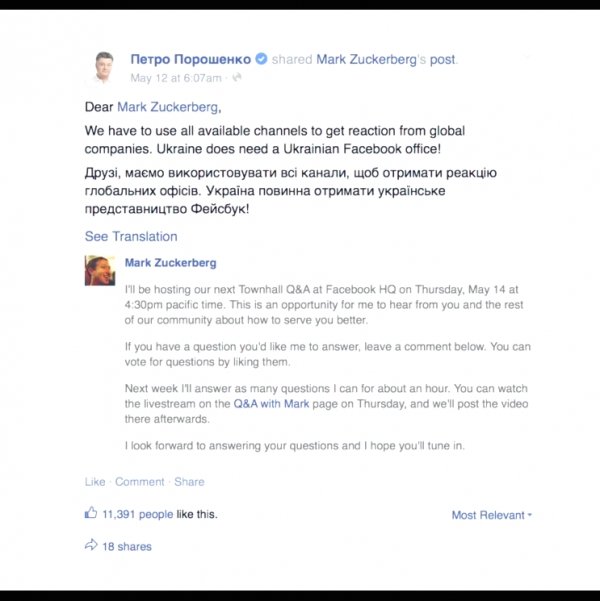
Task: Click the public globe privacy icon
Action: pos(237,77)
